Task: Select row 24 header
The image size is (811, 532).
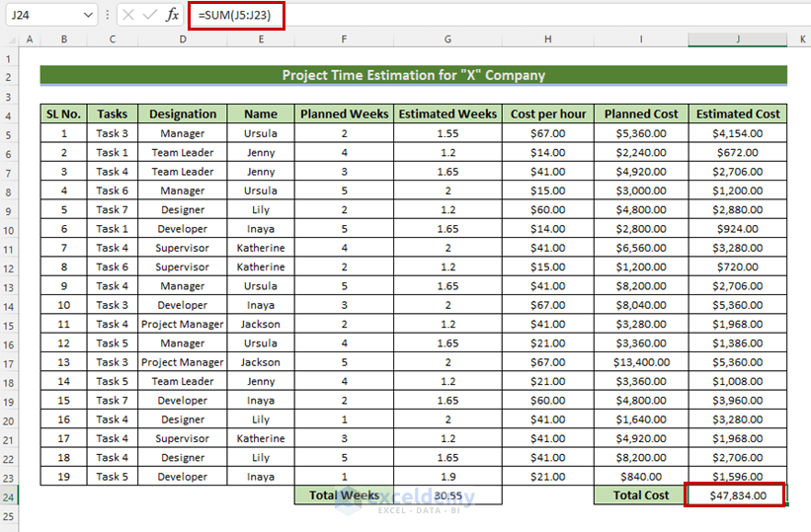Action: tap(9, 496)
